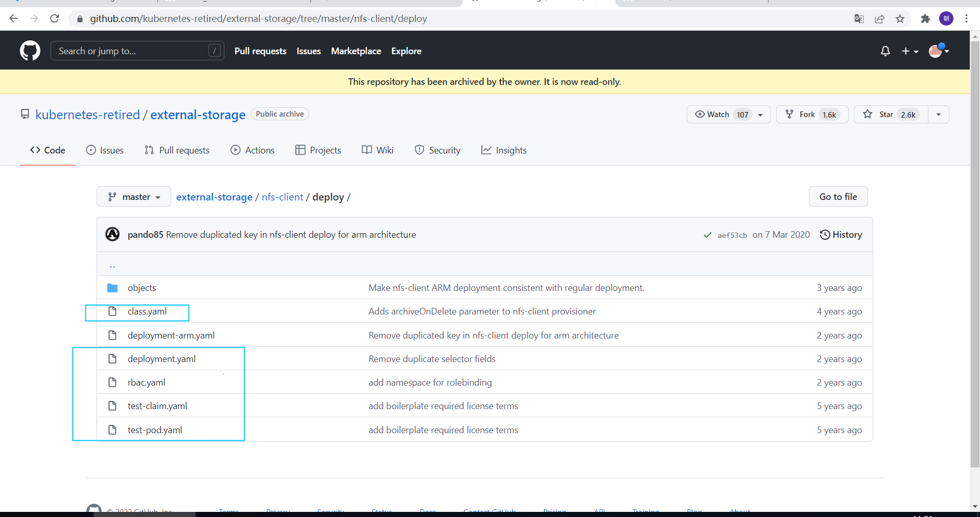Open Pull requests in top navigation
Viewport: 980px width, 517px height.
[x=261, y=51]
